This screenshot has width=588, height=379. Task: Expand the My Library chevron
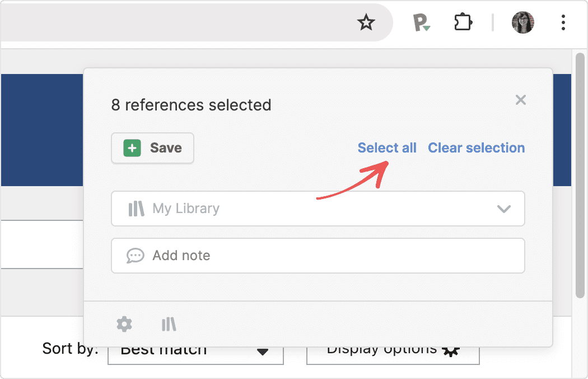[x=503, y=209]
